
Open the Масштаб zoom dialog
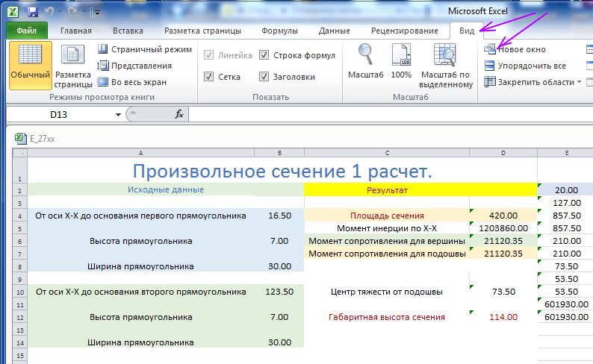click(365, 63)
